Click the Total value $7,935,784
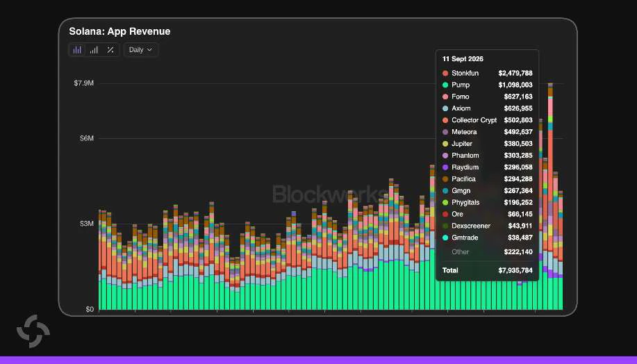Screen dimensions: 637x364 coord(515,270)
